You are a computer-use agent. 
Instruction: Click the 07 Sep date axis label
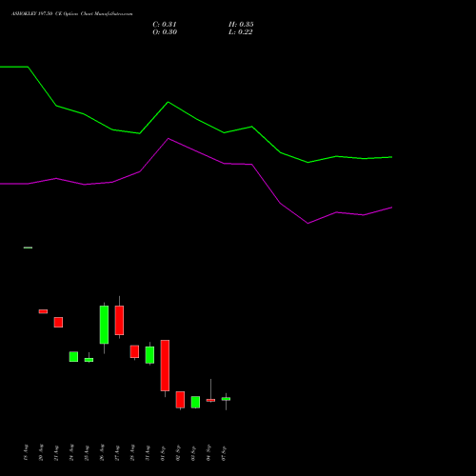tap(224, 452)
